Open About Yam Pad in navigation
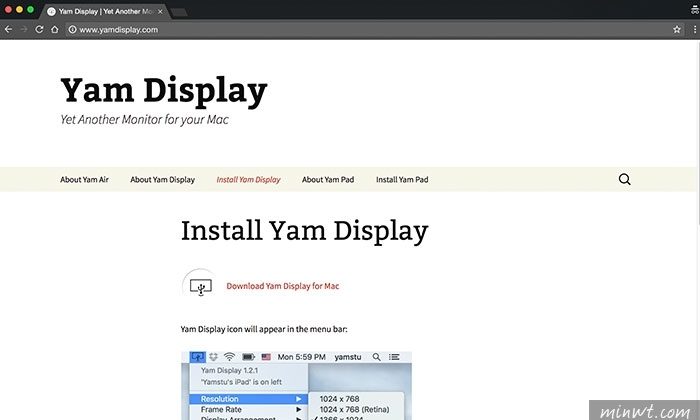 click(x=327, y=180)
